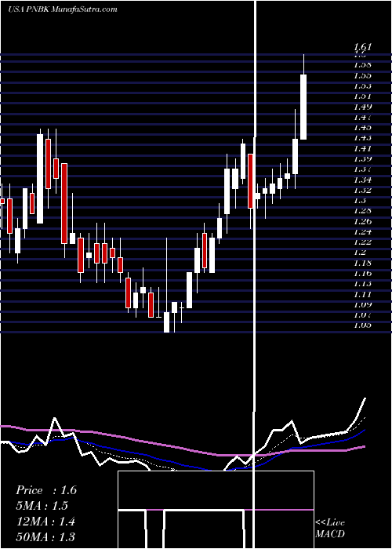Image resolution: width=392 pixels, height=549 pixels.
Task: Click the 50MA : 1.3 readout
Action: pyautogui.click(x=45, y=536)
